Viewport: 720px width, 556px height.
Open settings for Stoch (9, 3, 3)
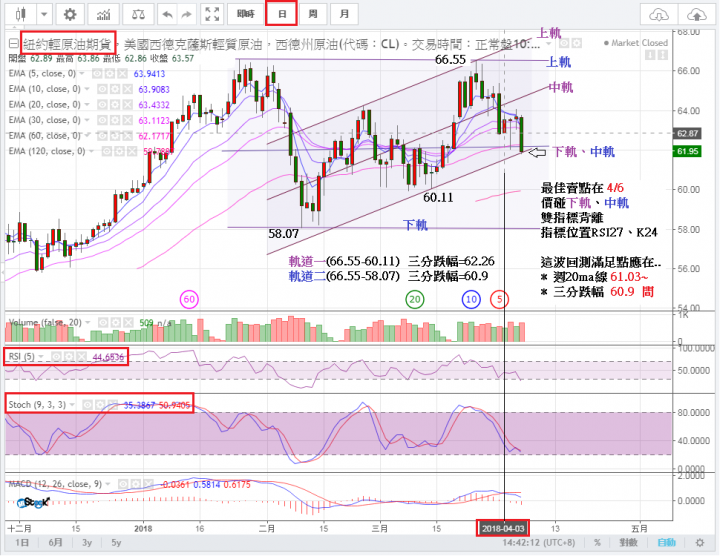[x=99, y=405]
